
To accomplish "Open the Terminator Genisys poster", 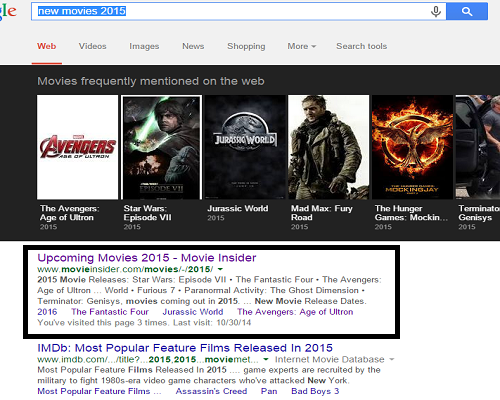I will (x=478, y=147).
